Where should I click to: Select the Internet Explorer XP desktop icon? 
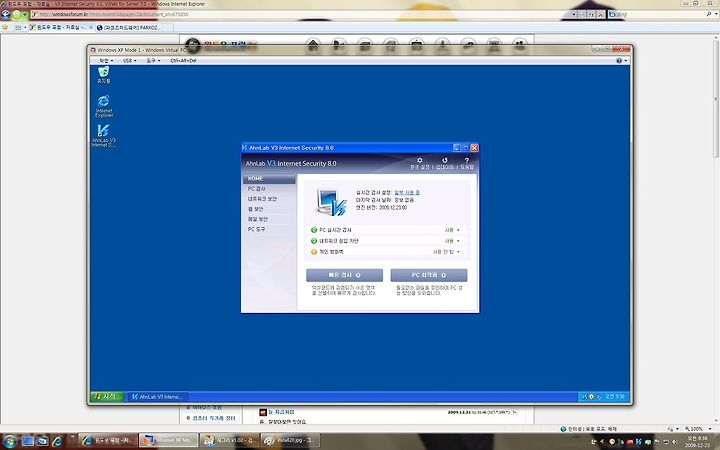104,106
